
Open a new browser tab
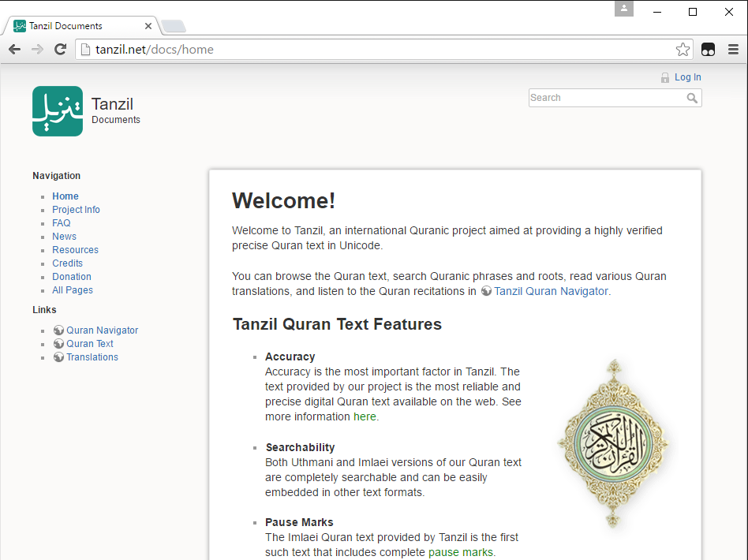[x=173, y=26]
